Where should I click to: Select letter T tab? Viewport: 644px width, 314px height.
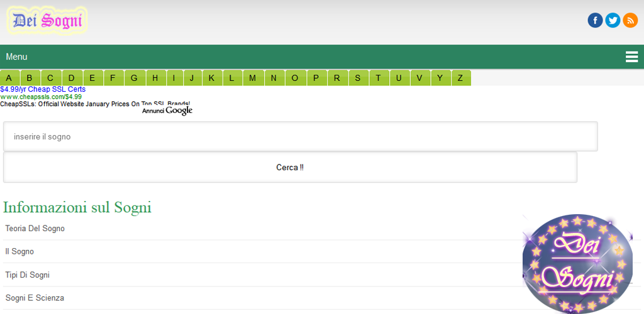click(x=379, y=78)
